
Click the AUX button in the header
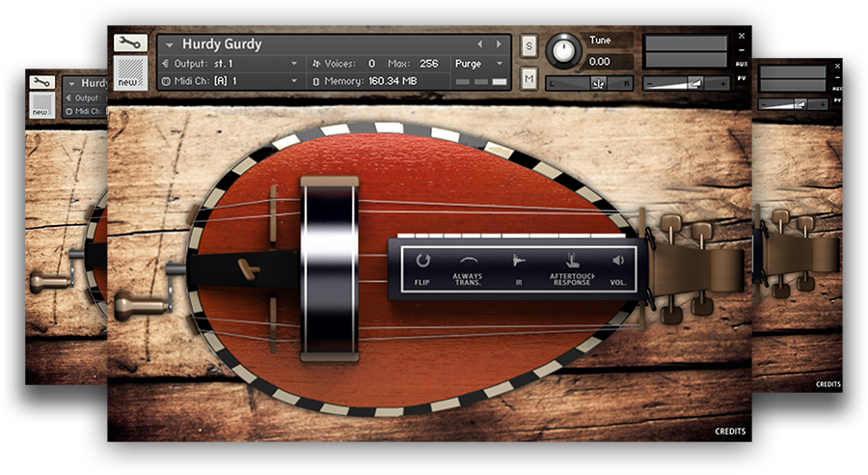pyautogui.click(x=742, y=64)
